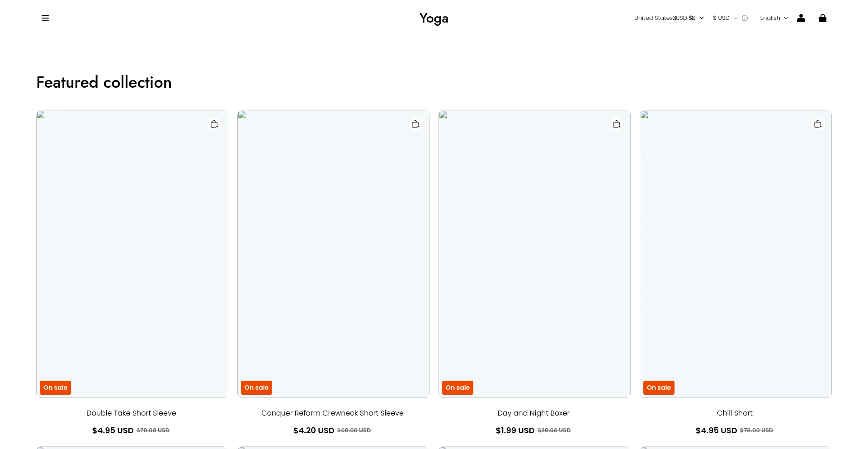Screen dimensions: 868x449
Task: Go to Yoga store homepage logo
Action: pos(434,18)
